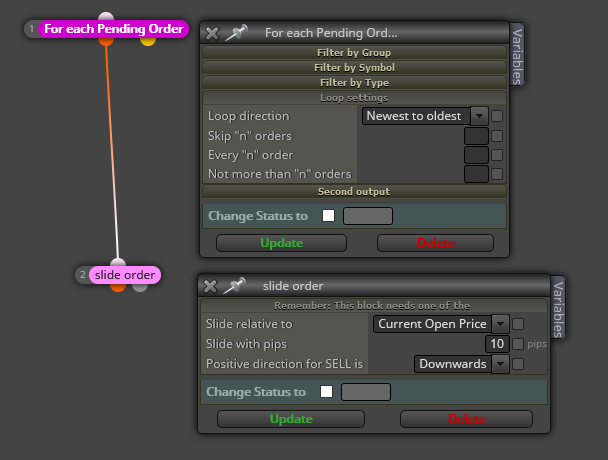Open the Positive direction for SELL dropdown
608x460 pixels.
pyautogui.click(x=461, y=364)
